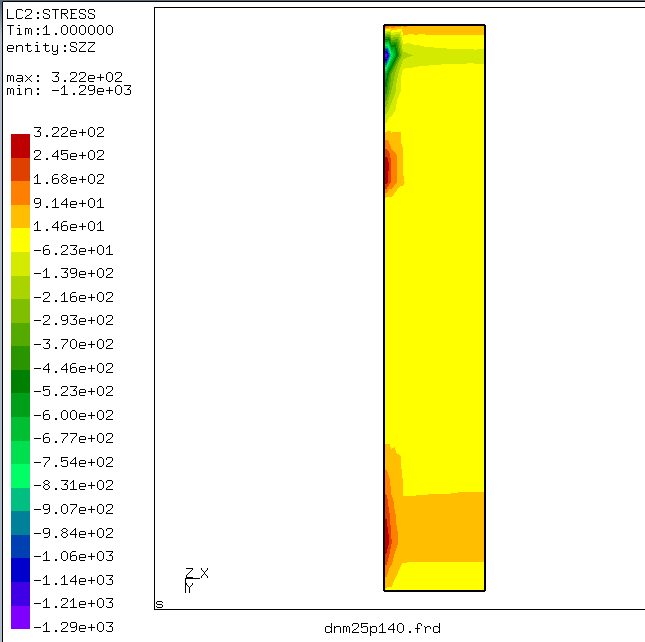Click the XYZ axis orientation triad
Screen dimensions: 645x642
(197, 580)
